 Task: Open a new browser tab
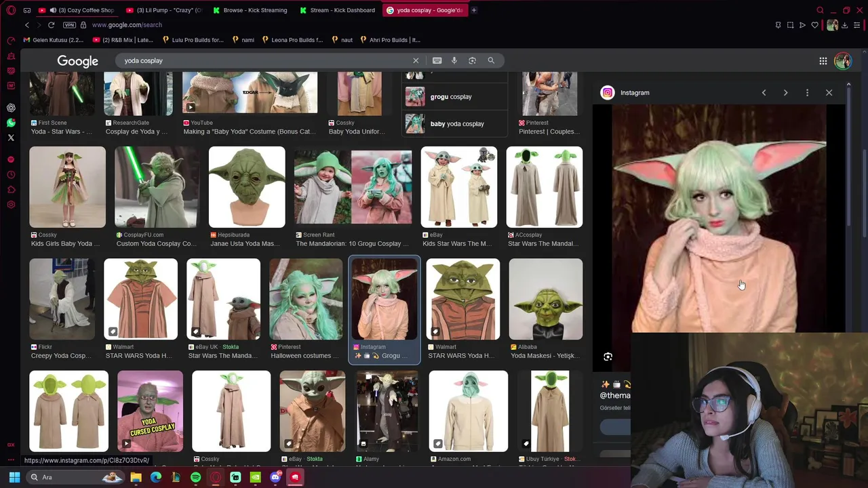click(474, 10)
